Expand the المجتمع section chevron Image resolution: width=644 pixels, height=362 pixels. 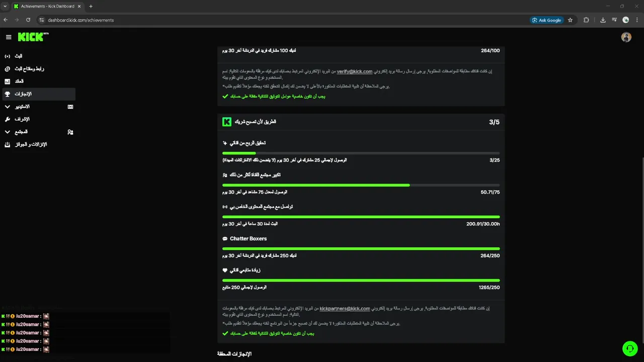[8, 132]
